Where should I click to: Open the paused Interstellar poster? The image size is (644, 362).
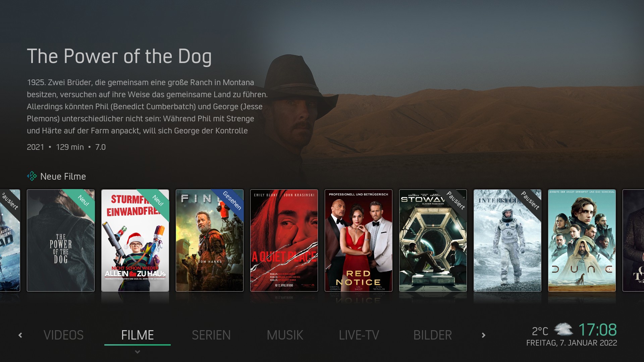[507, 240]
